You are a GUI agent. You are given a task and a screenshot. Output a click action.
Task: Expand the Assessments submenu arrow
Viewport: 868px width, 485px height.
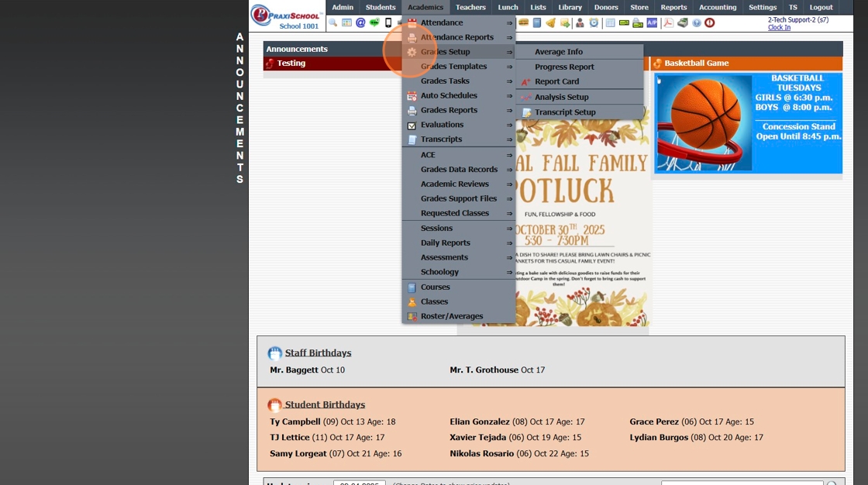[x=509, y=257]
